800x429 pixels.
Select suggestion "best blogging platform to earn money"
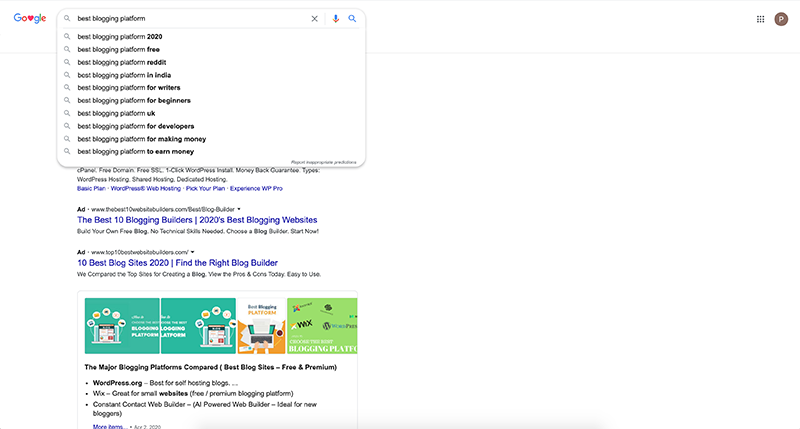tap(211, 152)
